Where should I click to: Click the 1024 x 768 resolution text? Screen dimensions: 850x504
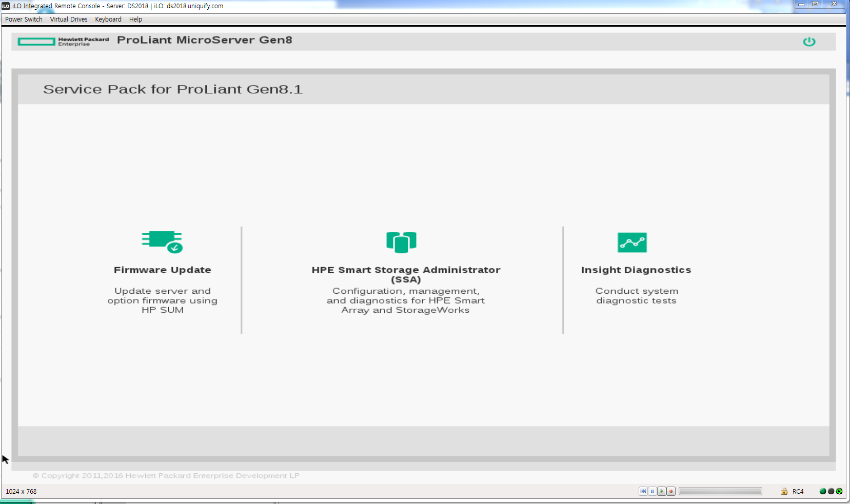point(21,491)
